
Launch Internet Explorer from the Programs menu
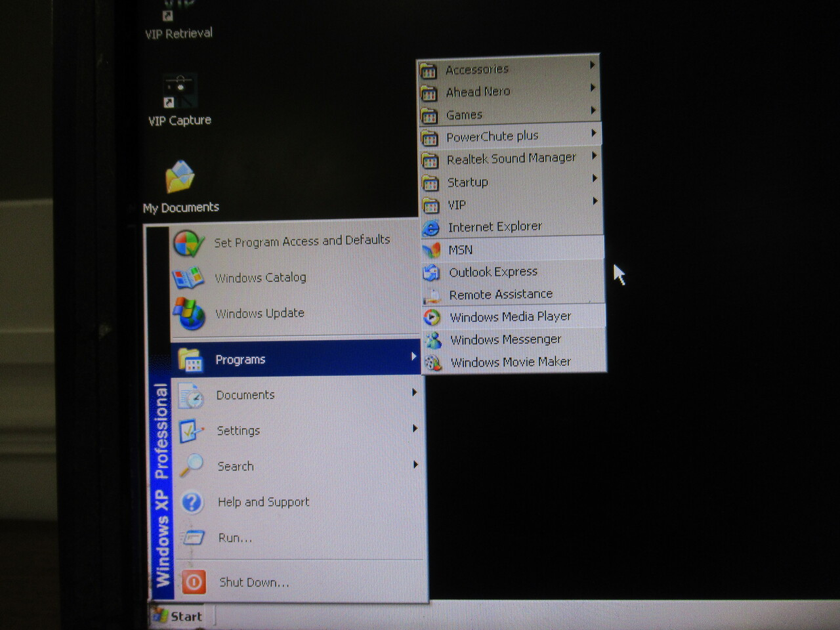point(511,227)
